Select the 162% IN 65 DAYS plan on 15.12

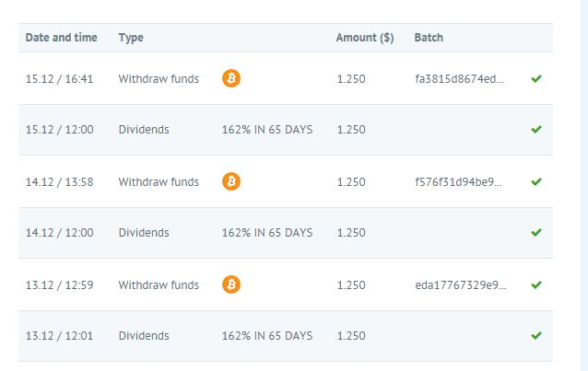click(x=267, y=130)
